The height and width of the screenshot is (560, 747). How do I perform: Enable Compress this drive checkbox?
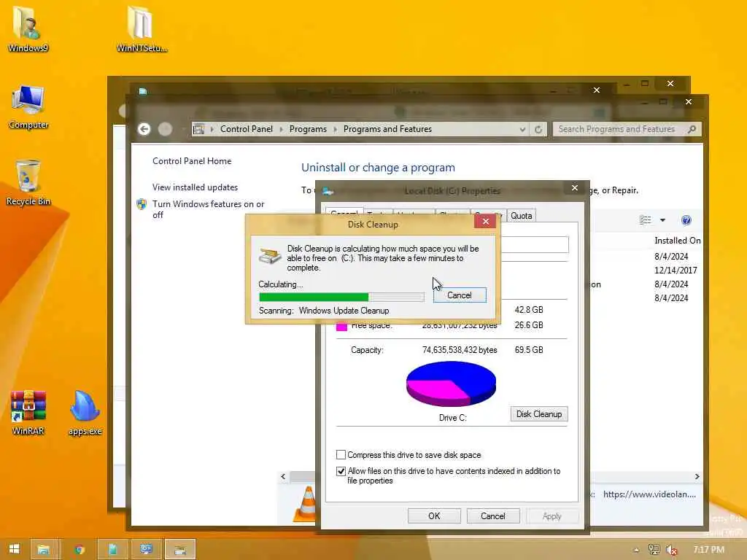pos(341,455)
